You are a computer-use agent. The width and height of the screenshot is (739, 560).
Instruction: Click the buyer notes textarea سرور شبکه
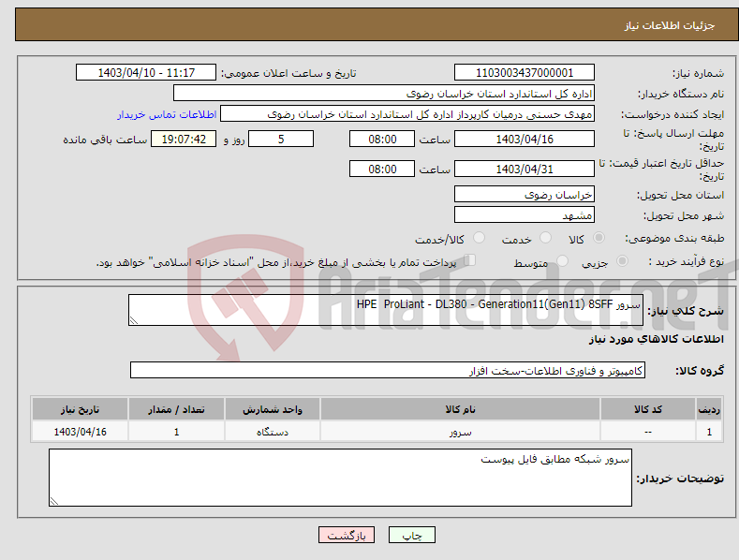pos(340,478)
